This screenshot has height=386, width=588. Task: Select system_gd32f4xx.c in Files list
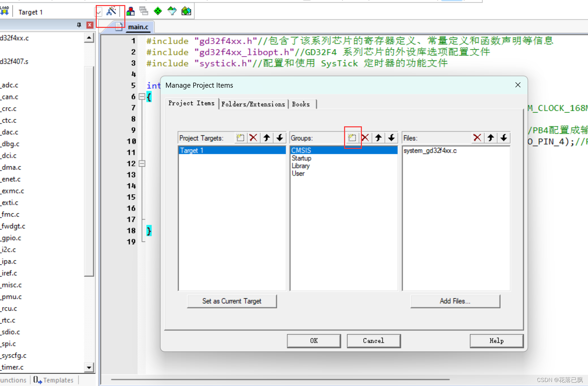click(430, 151)
